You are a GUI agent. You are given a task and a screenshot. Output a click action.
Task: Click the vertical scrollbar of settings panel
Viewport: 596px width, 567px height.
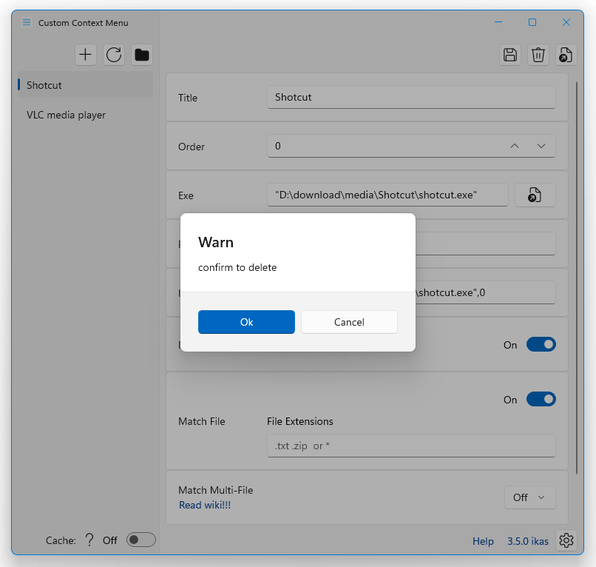(x=577, y=277)
